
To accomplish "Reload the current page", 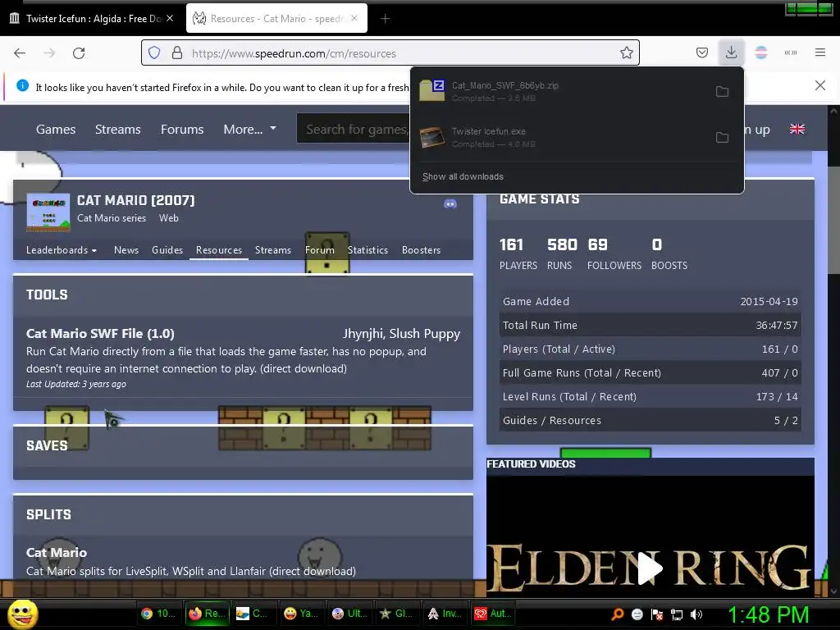I will coord(79,53).
